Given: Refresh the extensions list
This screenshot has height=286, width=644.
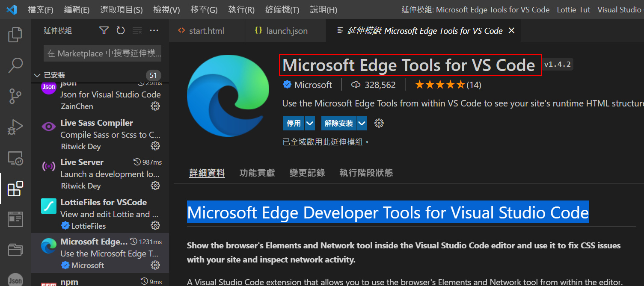Looking at the screenshot, I should click(121, 30).
